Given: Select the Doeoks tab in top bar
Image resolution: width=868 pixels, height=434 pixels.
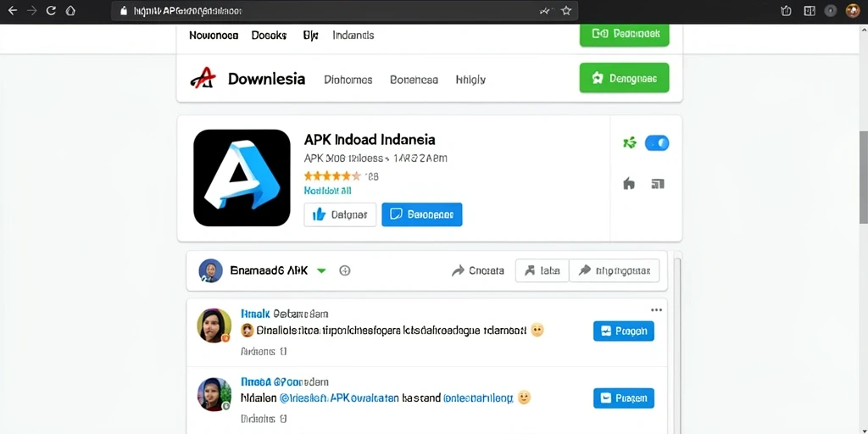Looking at the screenshot, I should coord(269,36).
